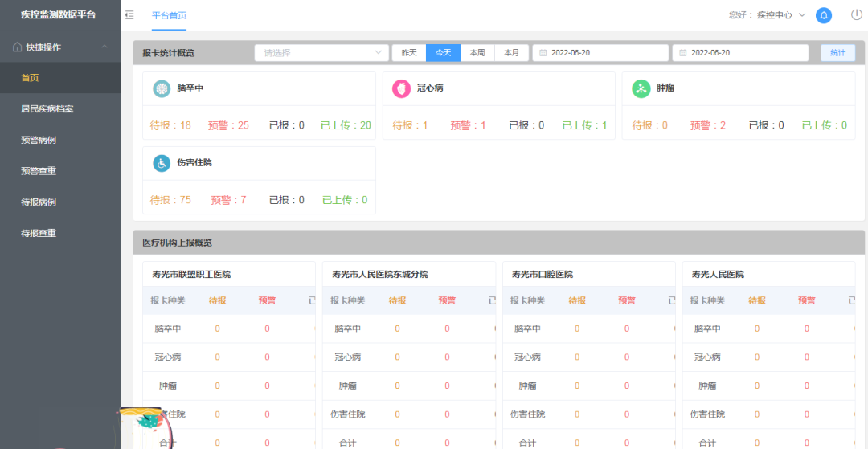Click the 肿瘤 green icon
The image size is (868, 449).
pyautogui.click(x=641, y=88)
